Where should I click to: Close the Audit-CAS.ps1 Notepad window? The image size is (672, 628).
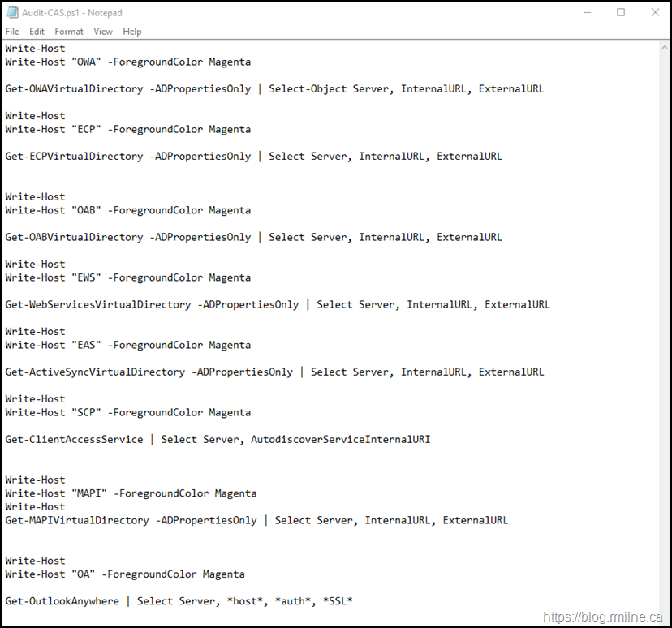coord(654,13)
